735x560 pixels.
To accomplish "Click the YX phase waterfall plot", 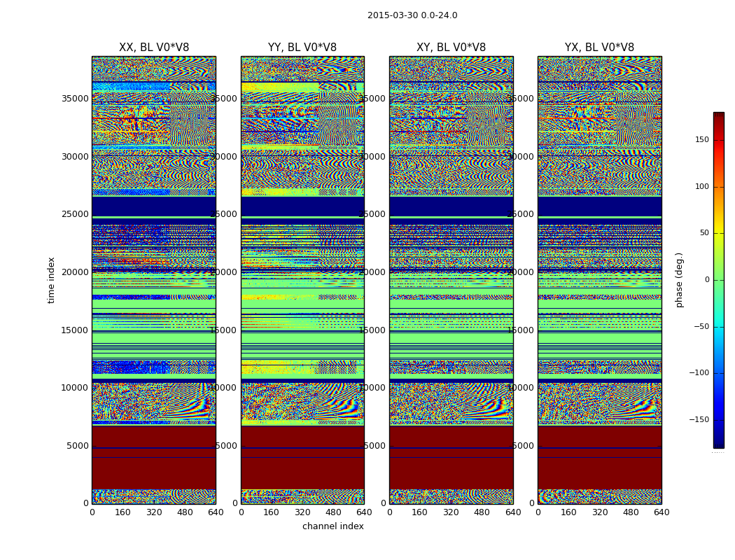I will pos(599,280).
